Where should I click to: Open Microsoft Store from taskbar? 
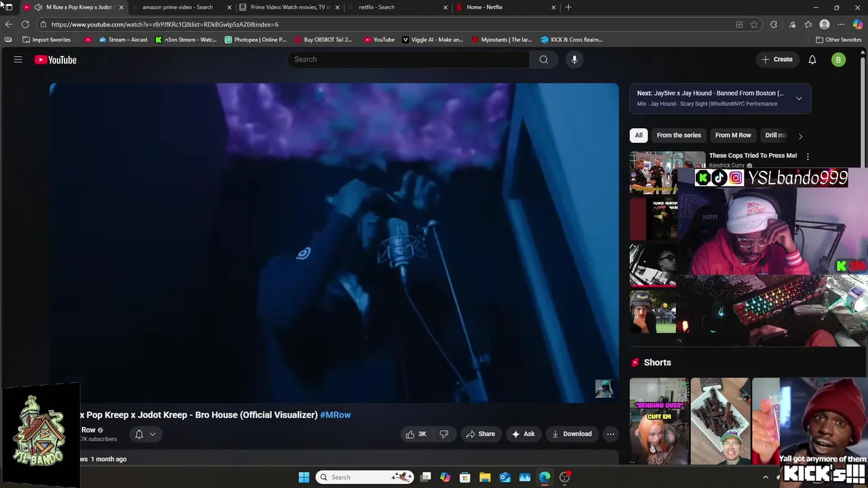(465, 477)
